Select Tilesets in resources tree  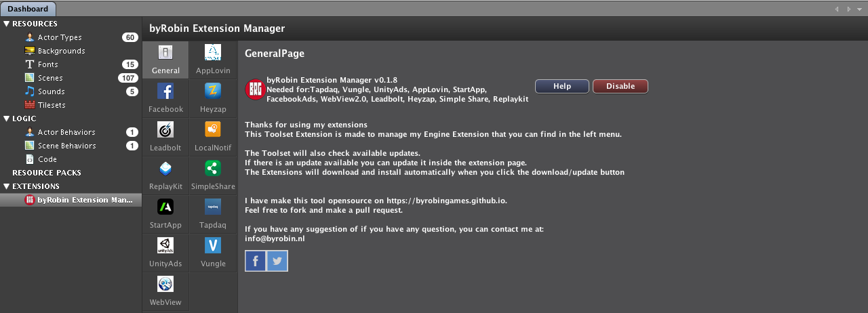click(x=52, y=105)
